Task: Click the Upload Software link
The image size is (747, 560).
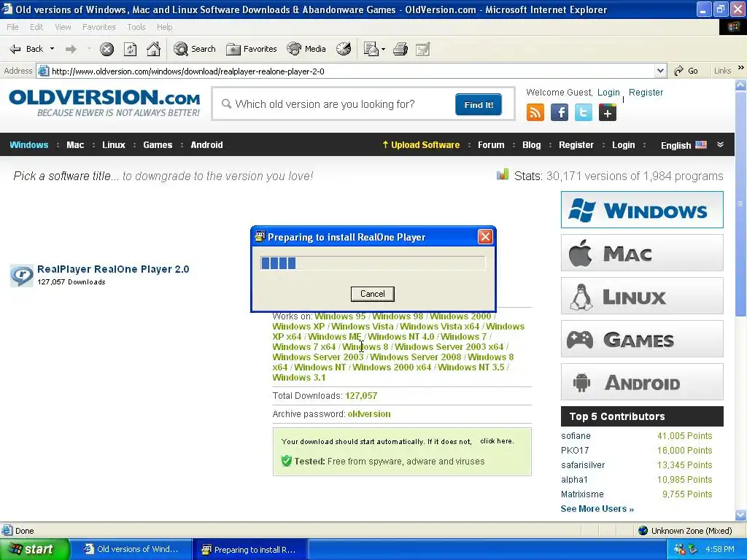Action: click(421, 145)
